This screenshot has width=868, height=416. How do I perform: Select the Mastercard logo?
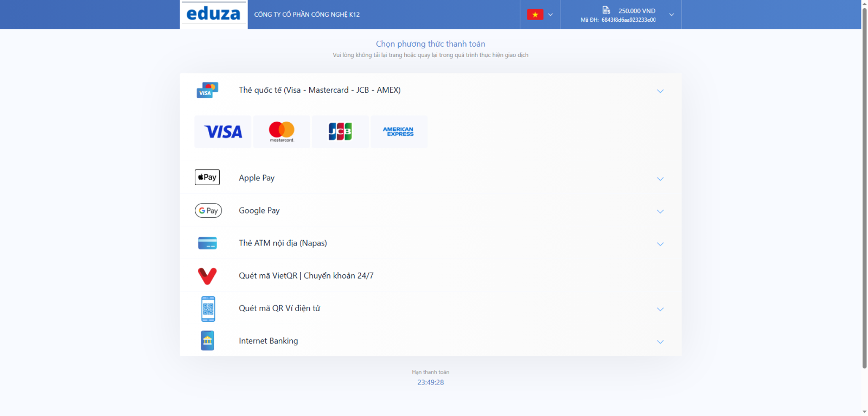coord(282,131)
